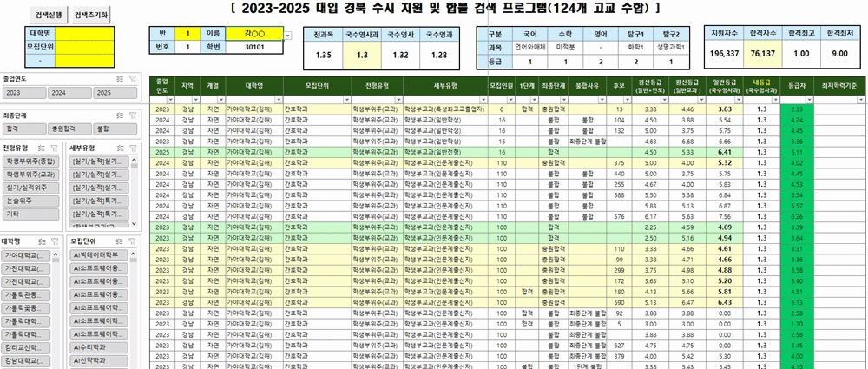Click 학생부교과(일반전형) cell in 2025 row
This screenshot has width=868, height=369.
click(x=445, y=152)
